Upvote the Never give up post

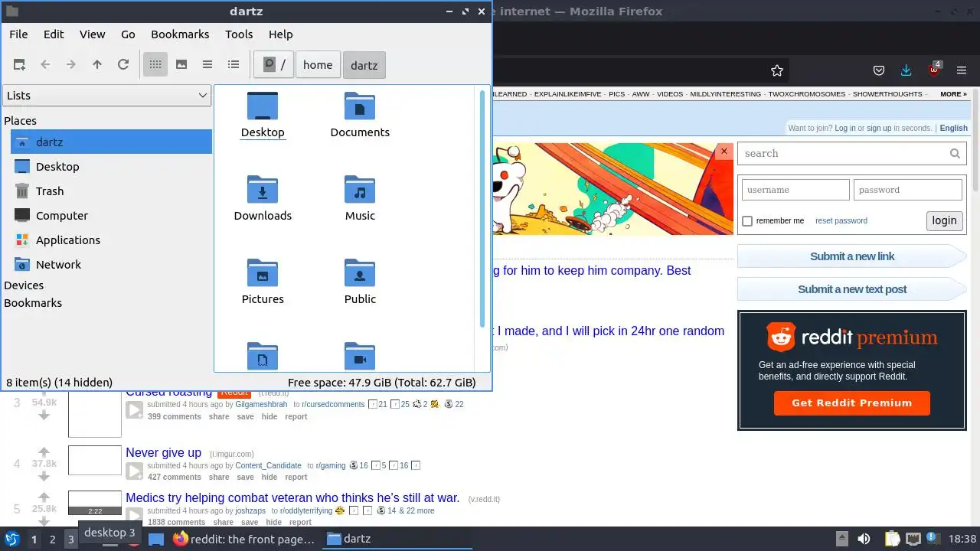44,452
